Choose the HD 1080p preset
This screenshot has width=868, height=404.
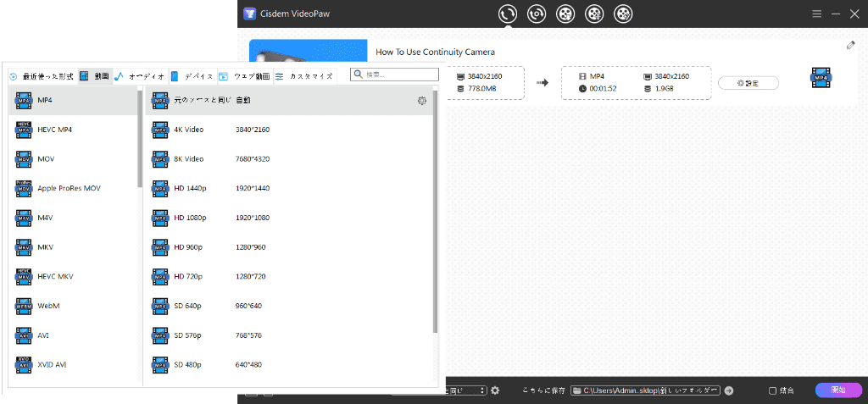[x=288, y=218]
